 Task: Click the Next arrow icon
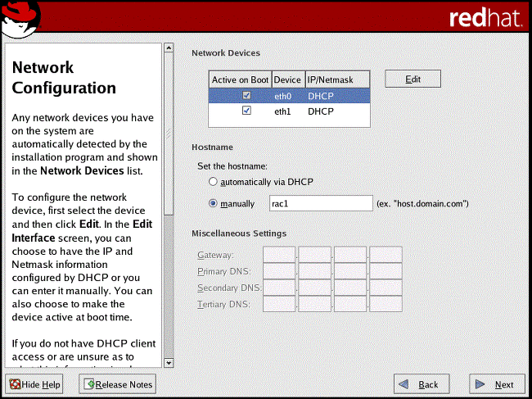pos(480,384)
